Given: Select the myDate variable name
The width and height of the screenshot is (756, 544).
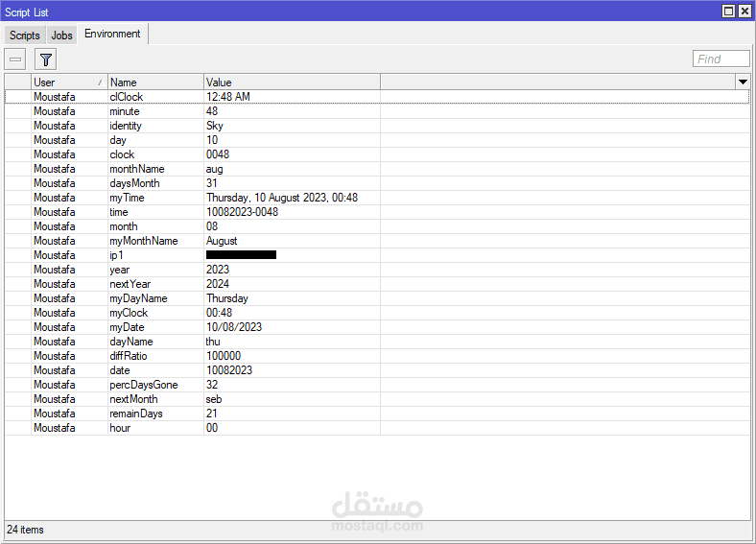Looking at the screenshot, I should 127,327.
